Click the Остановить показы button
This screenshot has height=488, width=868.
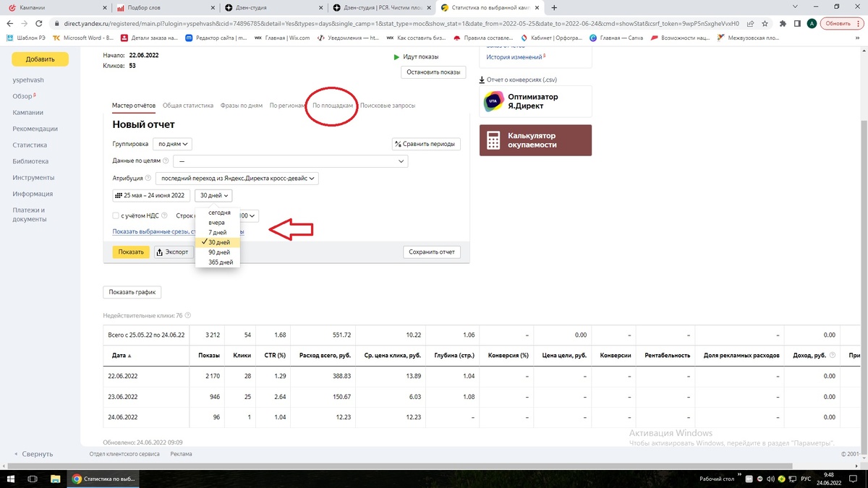coord(433,72)
